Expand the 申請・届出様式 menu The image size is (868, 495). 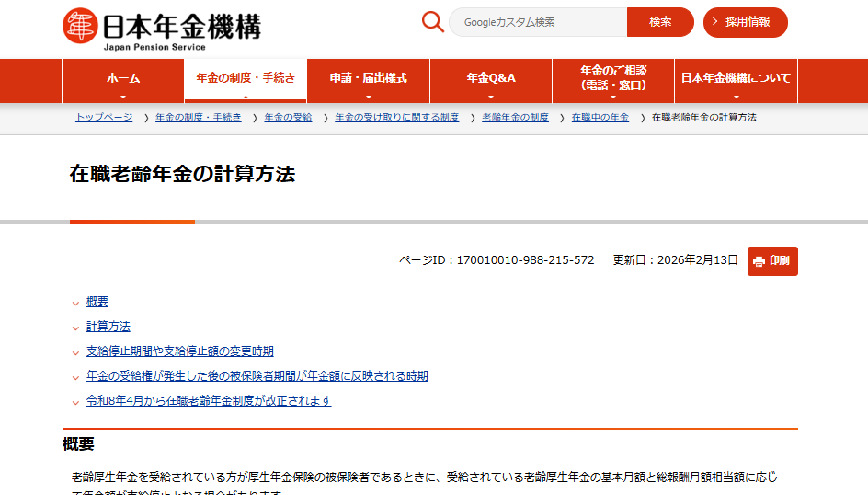click(x=368, y=81)
